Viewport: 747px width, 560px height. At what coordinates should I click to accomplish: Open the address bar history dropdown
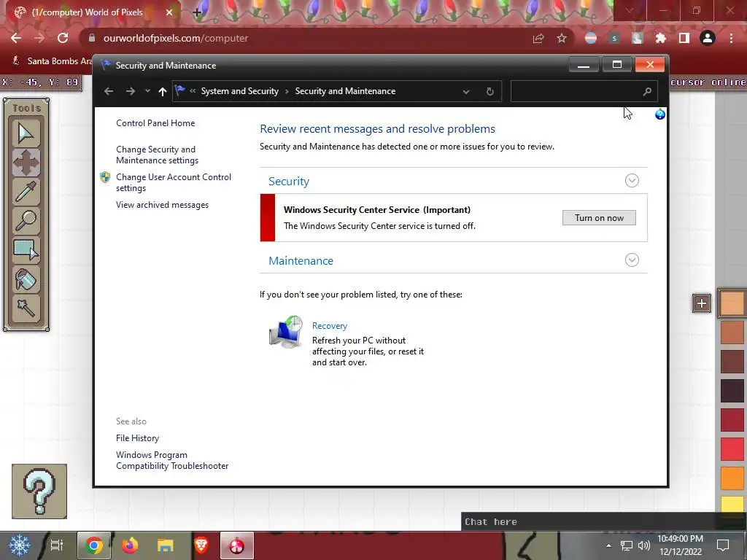click(x=466, y=91)
